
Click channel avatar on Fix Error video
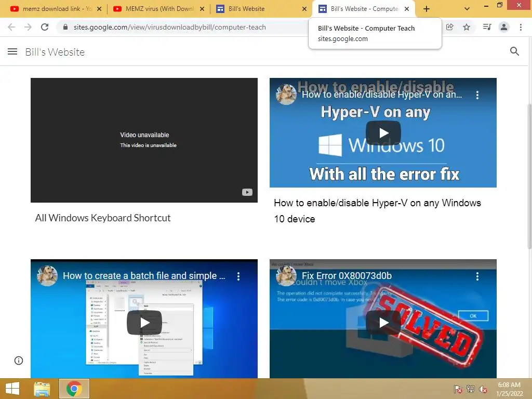coord(286,276)
